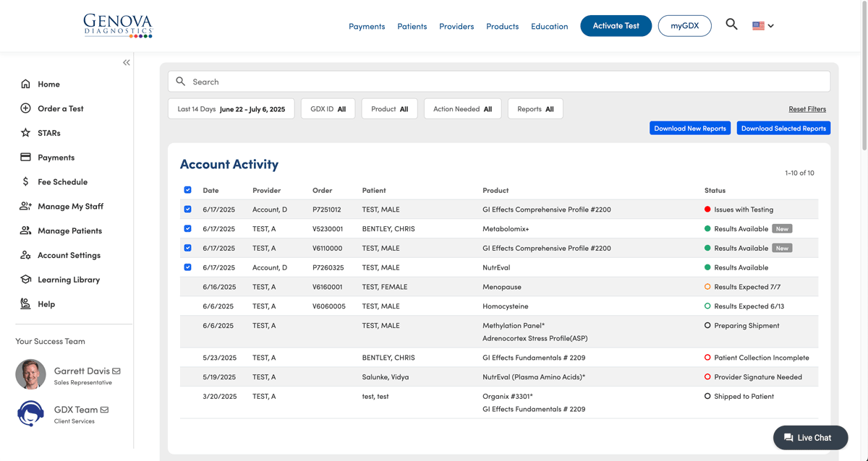Click the Manage Patients people icon
The width and height of the screenshot is (868, 461).
(x=25, y=231)
